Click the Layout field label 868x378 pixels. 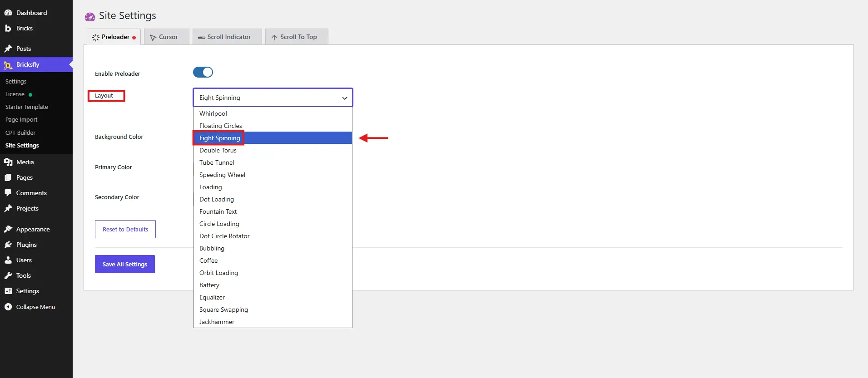(x=104, y=96)
